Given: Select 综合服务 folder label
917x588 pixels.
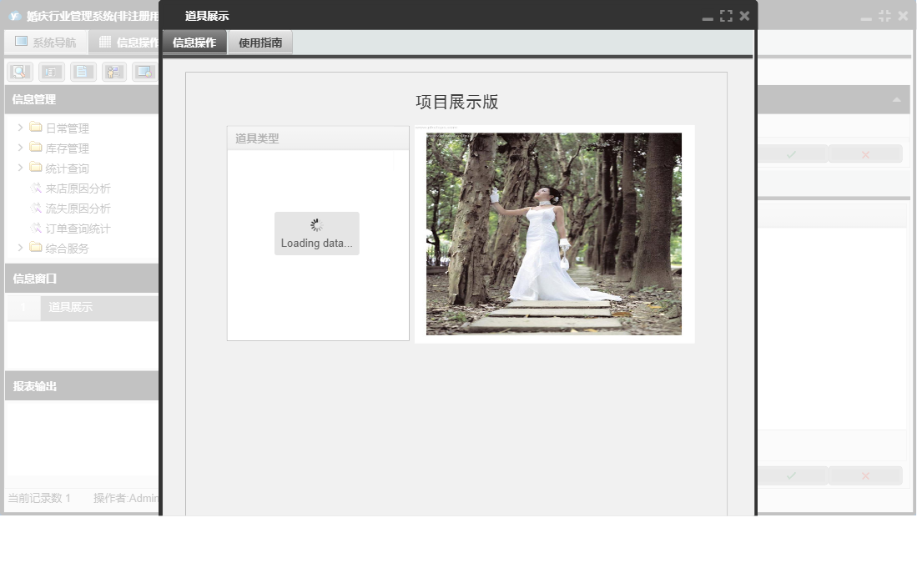Looking at the screenshot, I should coord(68,249).
